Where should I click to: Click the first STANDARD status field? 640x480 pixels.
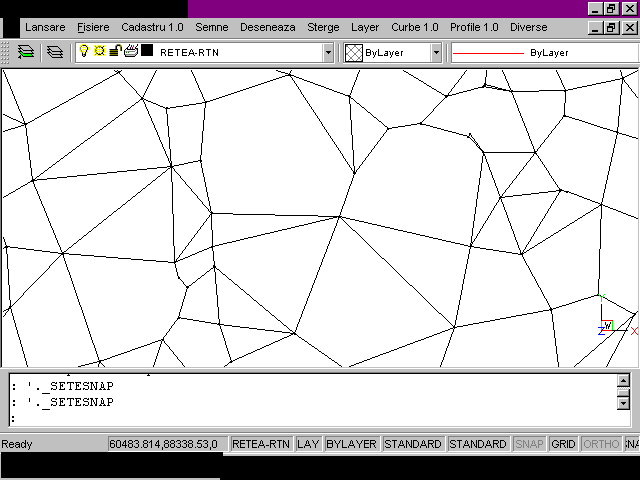413,444
